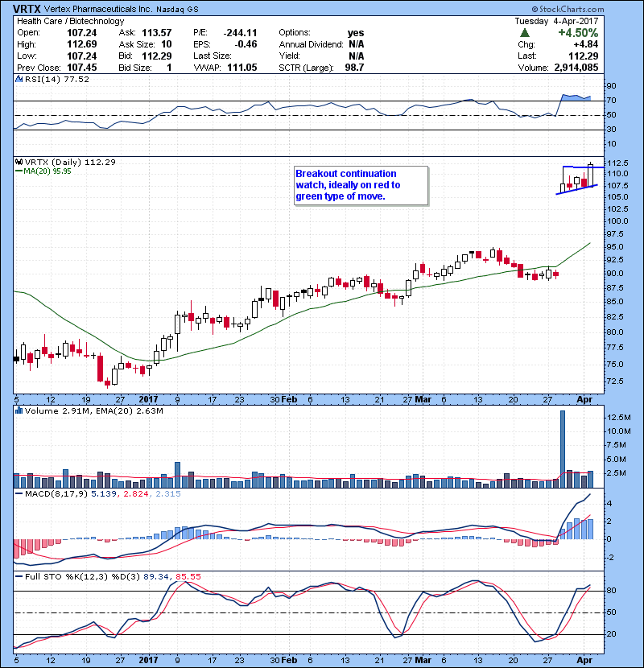The image size is (644, 668).
Task: Click the Options value yes
Action: tap(356, 33)
